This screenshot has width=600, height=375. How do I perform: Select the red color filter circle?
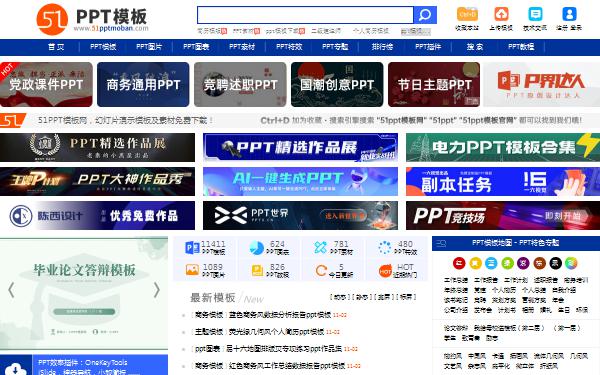459,263
